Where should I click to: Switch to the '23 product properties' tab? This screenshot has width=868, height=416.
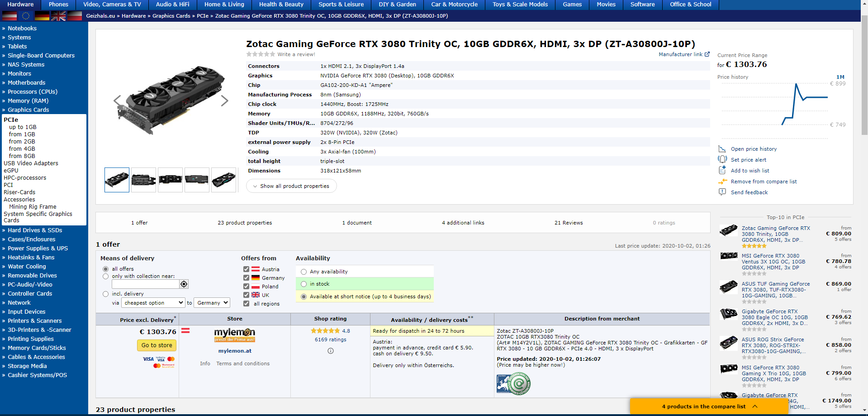(x=245, y=223)
